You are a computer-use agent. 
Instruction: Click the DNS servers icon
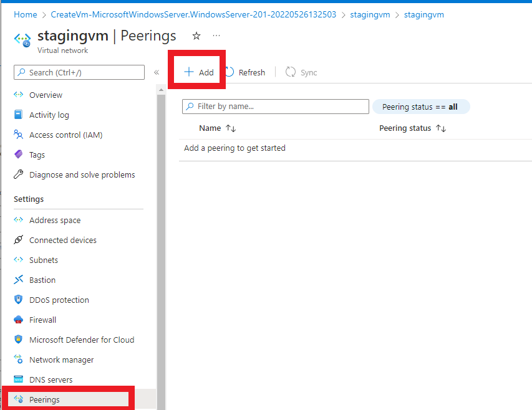pos(19,379)
